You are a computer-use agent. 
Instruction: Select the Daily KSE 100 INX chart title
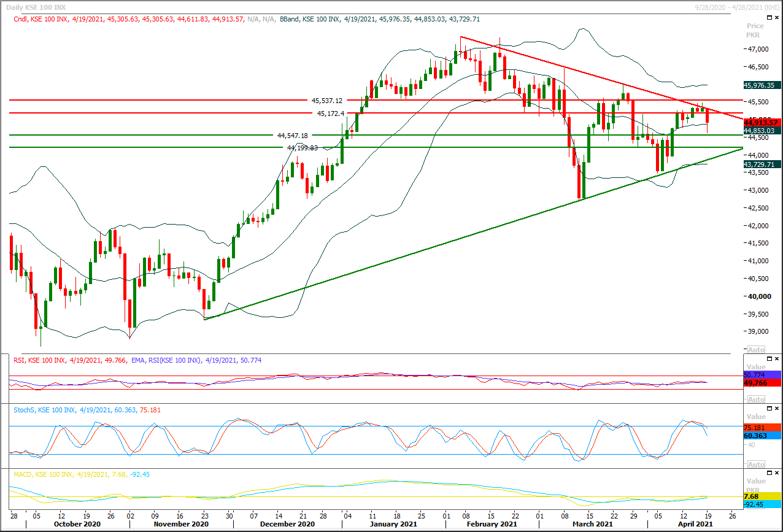tap(34, 7)
